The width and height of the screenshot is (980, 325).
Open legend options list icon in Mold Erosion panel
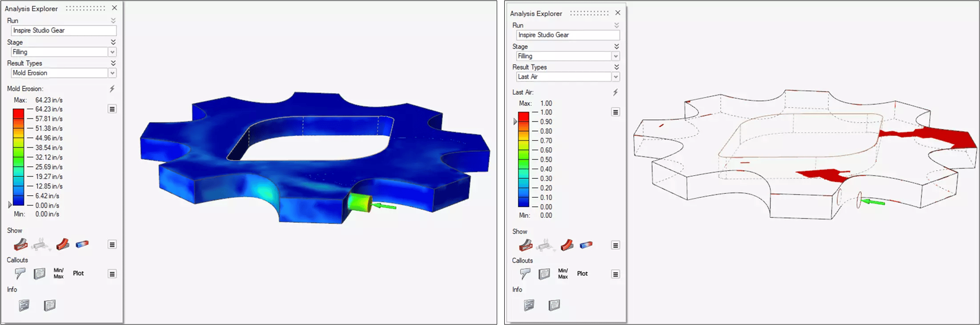112,109
